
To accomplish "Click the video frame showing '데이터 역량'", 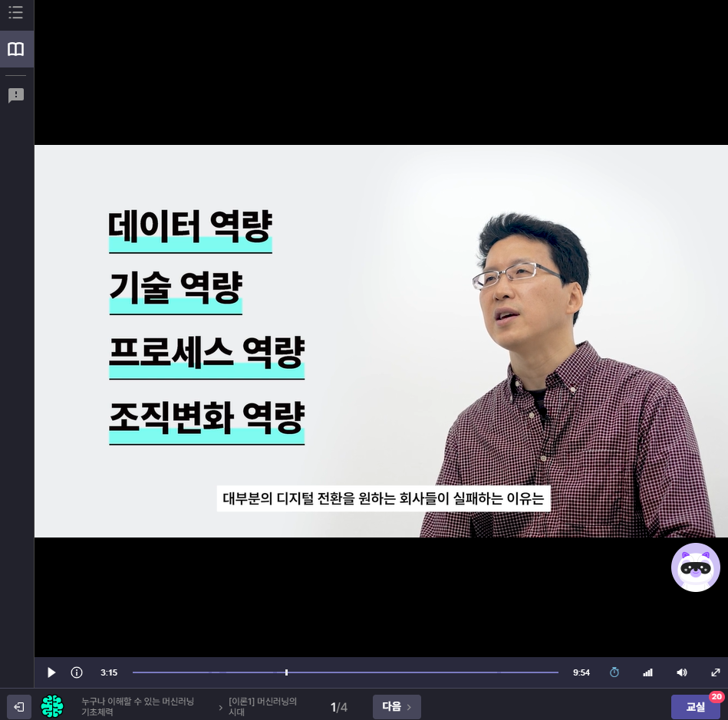I will click(x=380, y=341).
